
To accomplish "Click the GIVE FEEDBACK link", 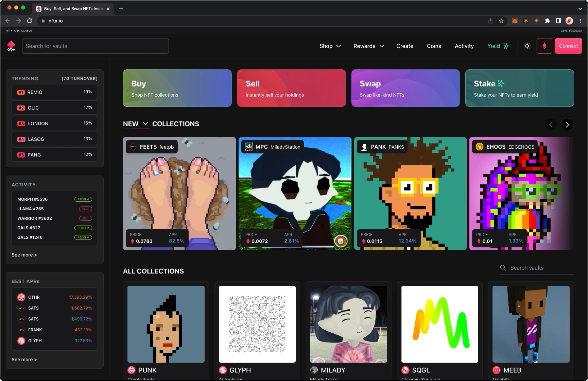I will (571, 31).
